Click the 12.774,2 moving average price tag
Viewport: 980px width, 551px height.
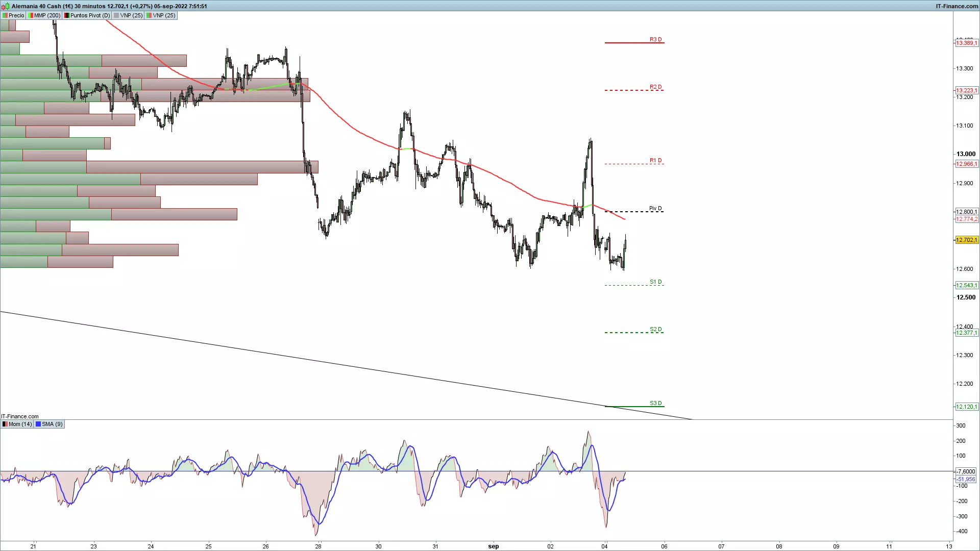(x=967, y=219)
